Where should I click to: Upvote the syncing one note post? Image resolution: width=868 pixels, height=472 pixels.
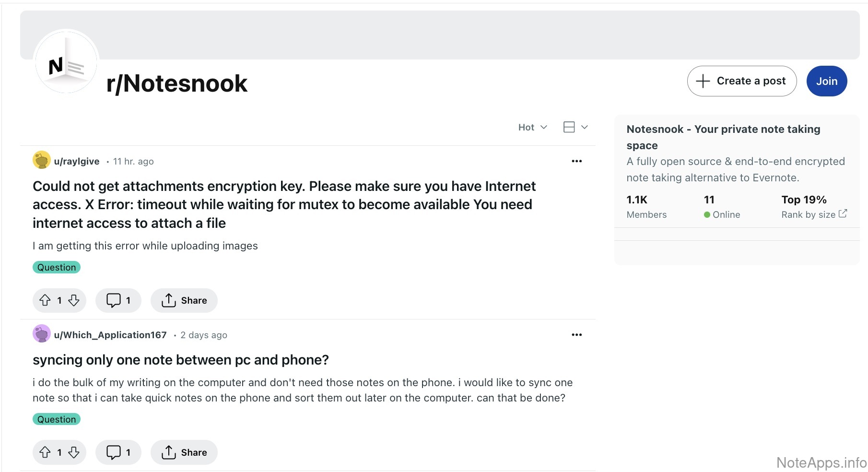point(45,452)
